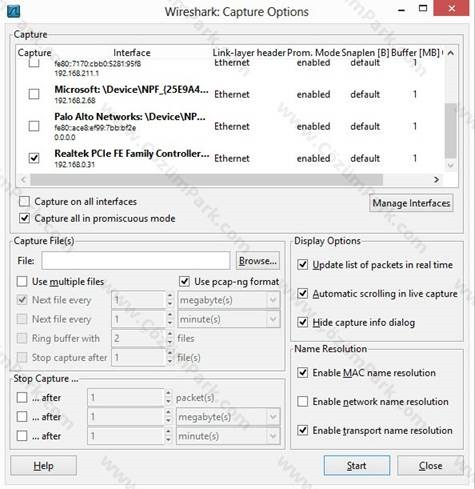Click the Link-layer header column header
This screenshot has width=475, height=489.
click(249, 53)
